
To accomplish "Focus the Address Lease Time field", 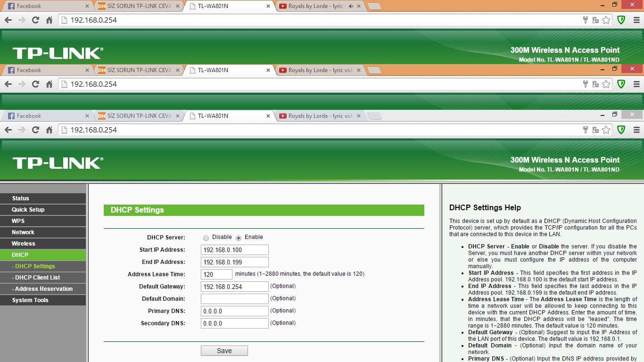I will tap(216, 274).
